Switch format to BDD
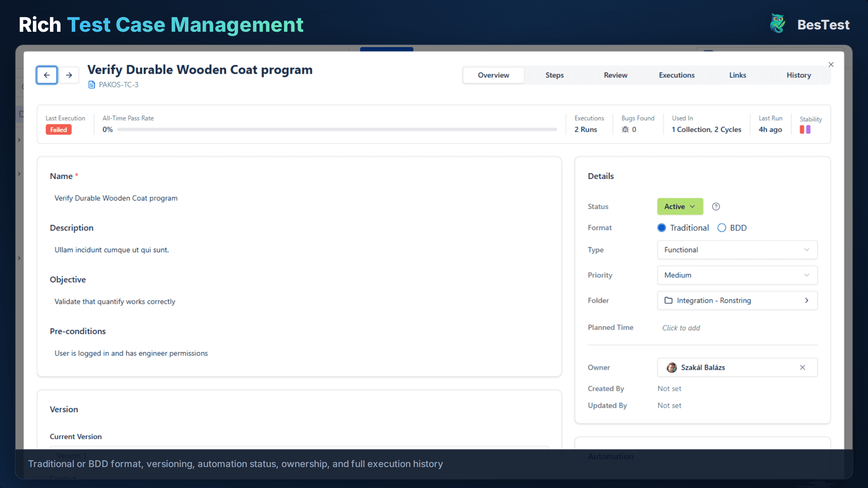Screen dimensions: 868x488 722,228
